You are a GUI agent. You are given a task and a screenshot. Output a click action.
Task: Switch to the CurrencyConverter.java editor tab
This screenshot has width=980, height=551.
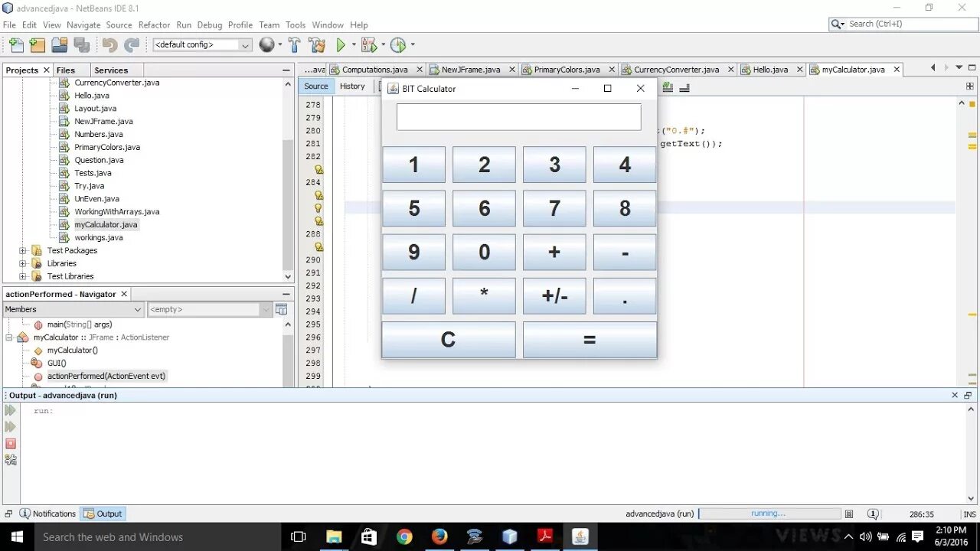coord(677,70)
